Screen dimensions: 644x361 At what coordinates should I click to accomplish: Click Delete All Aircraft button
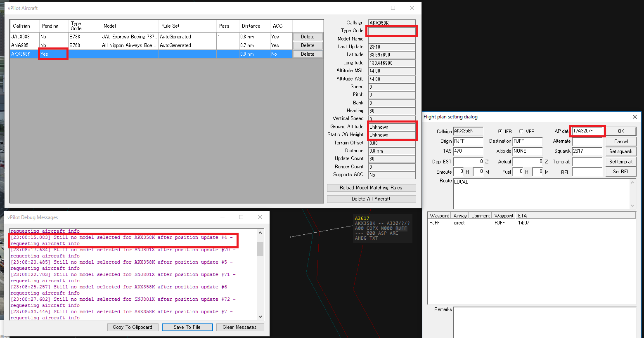click(x=371, y=199)
